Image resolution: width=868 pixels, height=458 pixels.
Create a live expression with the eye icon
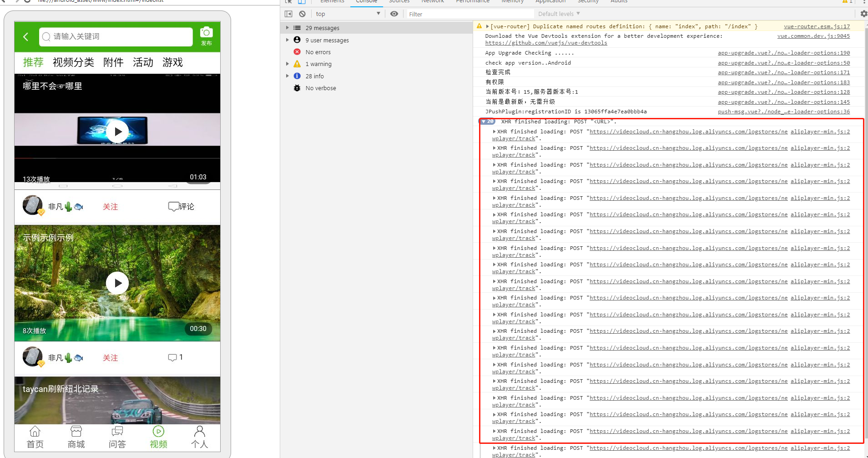coord(394,14)
